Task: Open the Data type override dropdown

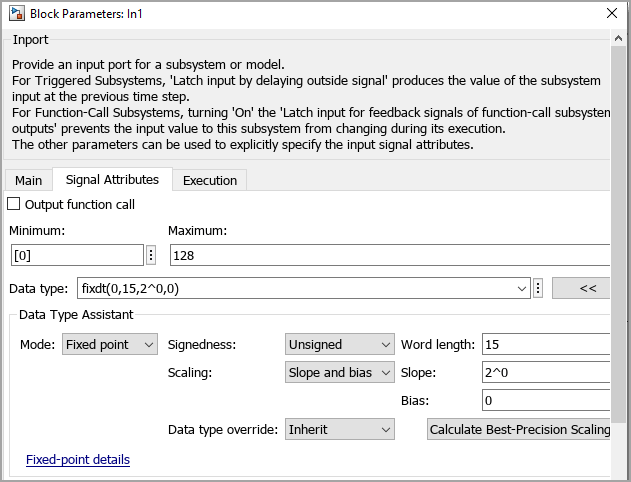Action: tap(340, 429)
